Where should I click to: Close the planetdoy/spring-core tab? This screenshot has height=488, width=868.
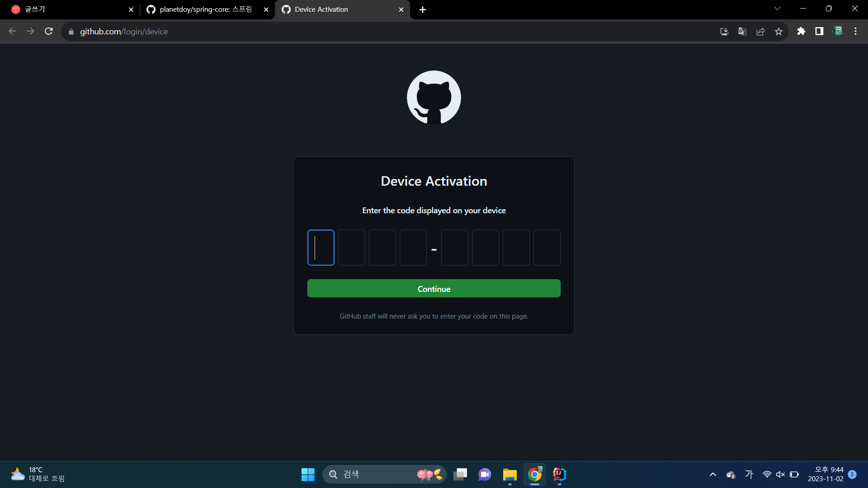pyautogui.click(x=266, y=9)
